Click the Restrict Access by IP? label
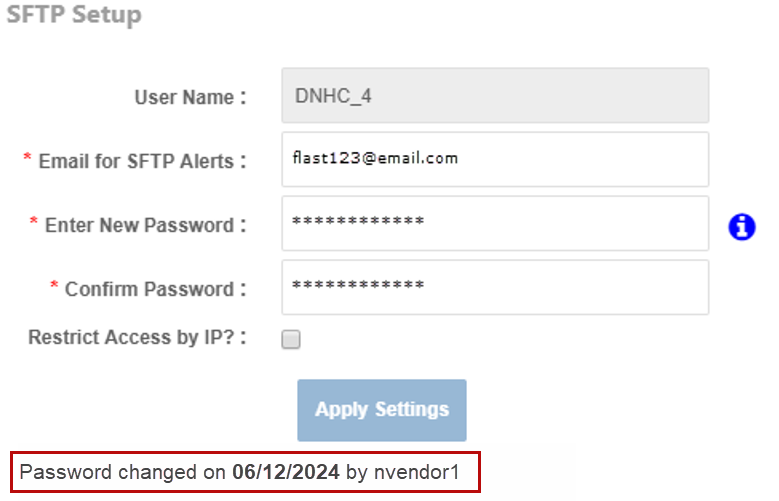The height and width of the screenshot is (501, 779). click(x=137, y=338)
